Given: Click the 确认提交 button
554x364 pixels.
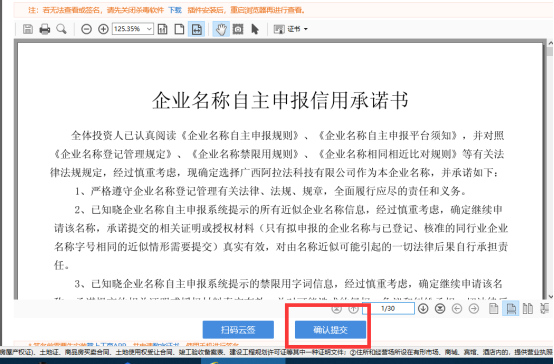Looking at the screenshot, I should (x=330, y=330).
